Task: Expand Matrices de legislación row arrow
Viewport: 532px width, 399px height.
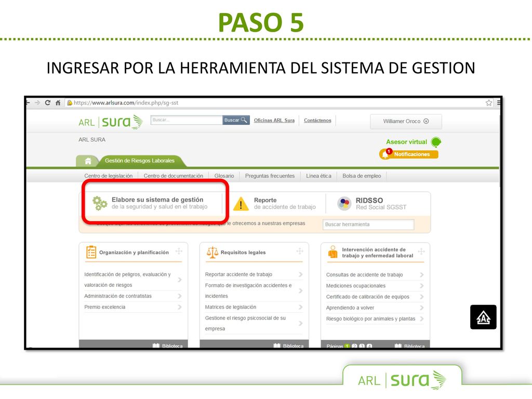Action: (x=301, y=307)
